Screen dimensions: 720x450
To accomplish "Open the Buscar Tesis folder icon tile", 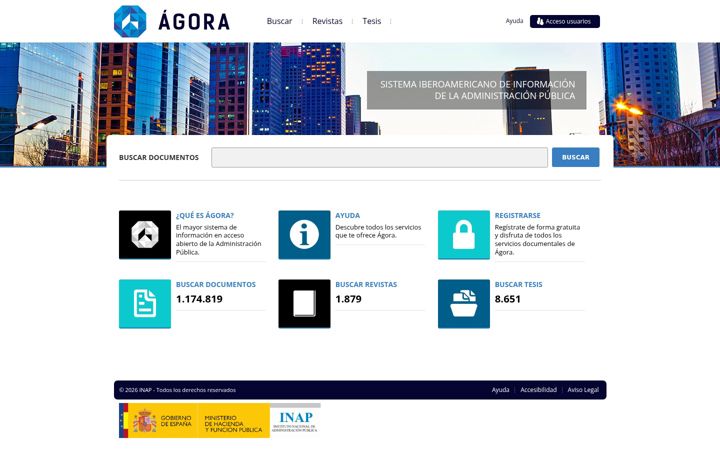I will click(464, 304).
